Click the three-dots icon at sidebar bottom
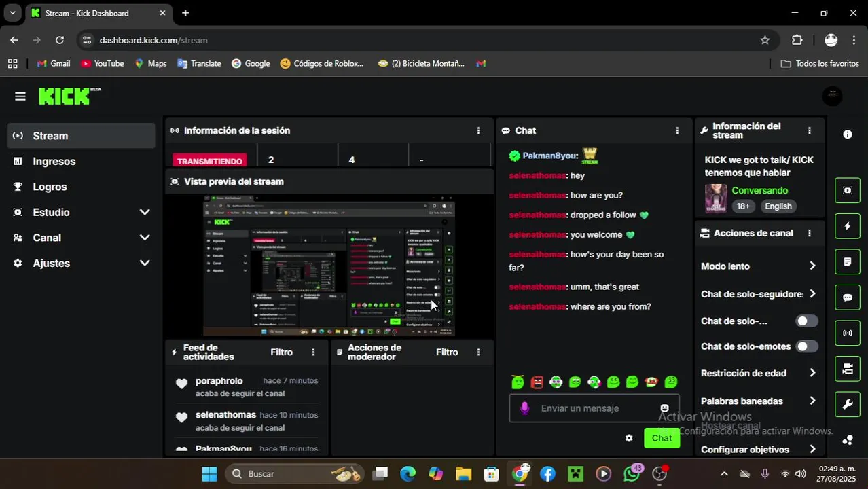Image resolution: width=868 pixels, height=489 pixels. tap(848, 440)
